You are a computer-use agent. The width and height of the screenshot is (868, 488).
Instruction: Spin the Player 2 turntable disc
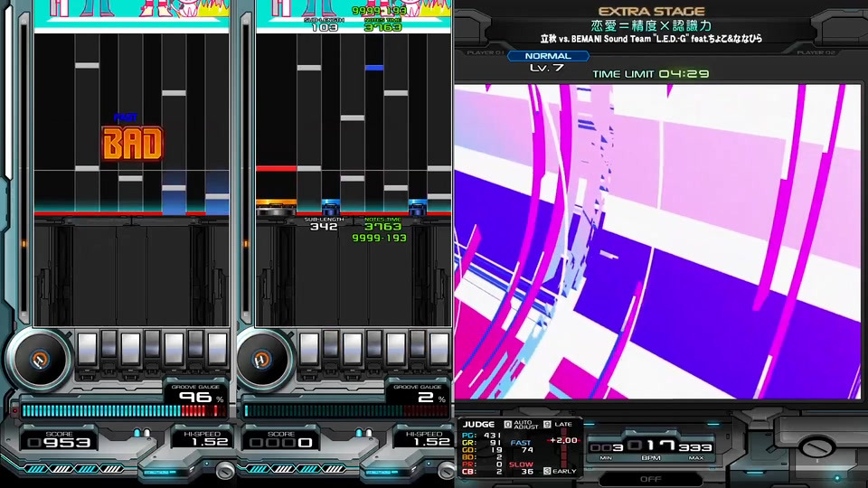point(261,360)
